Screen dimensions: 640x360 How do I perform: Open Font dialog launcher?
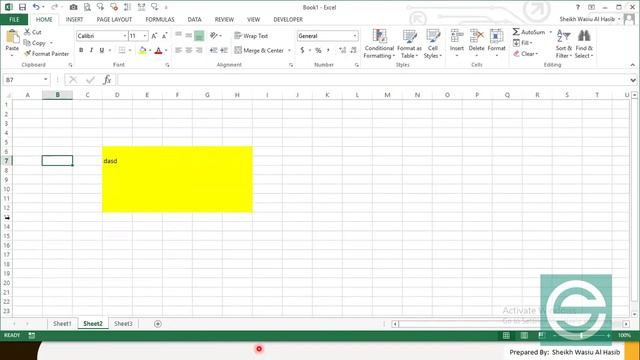click(167, 65)
